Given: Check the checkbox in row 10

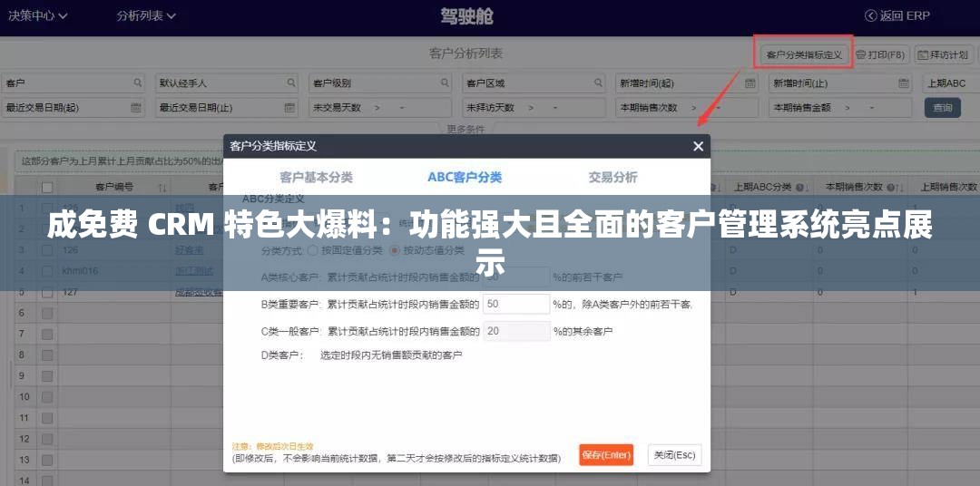Looking at the screenshot, I should [47, 396].
